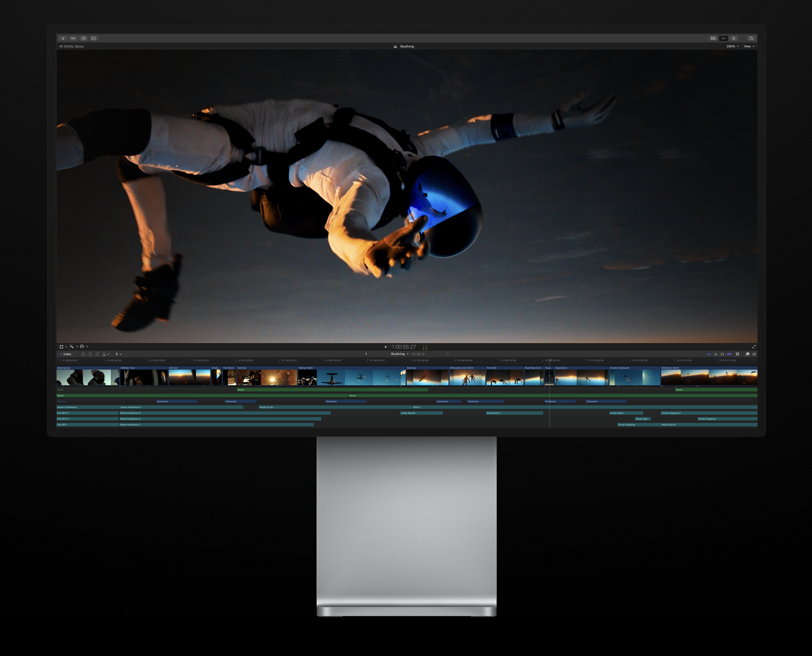812x656 pixels.
Task: Click the share export icon
Action: click(x=751, y=38)
